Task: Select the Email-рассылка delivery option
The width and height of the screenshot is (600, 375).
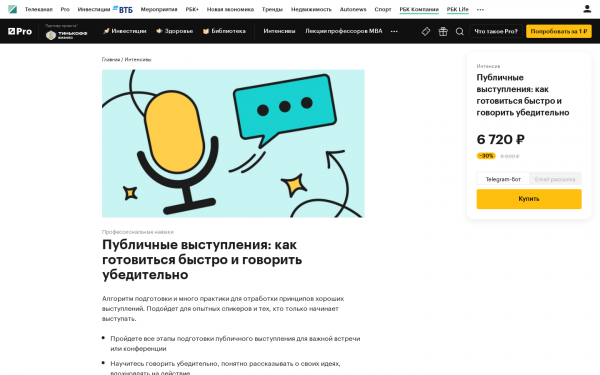Action: (x=555, y=179)
